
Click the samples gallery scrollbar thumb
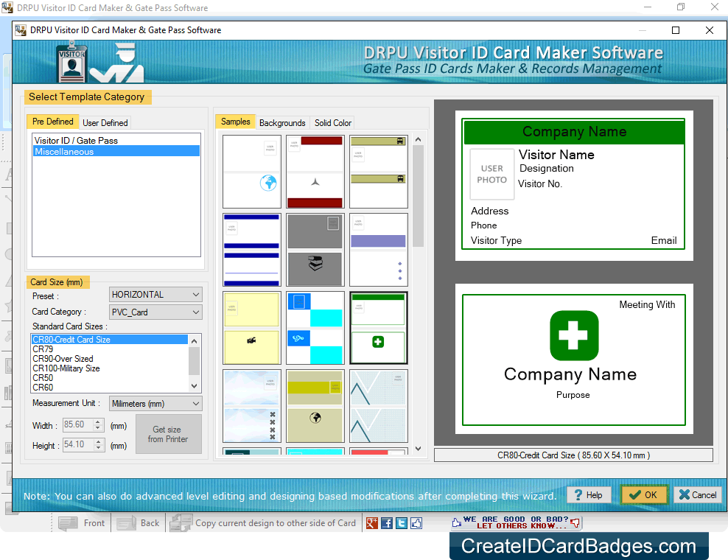click(418, 196)
